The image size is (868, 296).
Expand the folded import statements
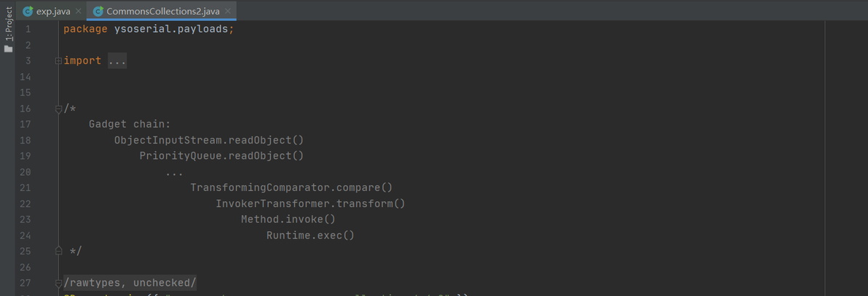click(x=58, y=61)
